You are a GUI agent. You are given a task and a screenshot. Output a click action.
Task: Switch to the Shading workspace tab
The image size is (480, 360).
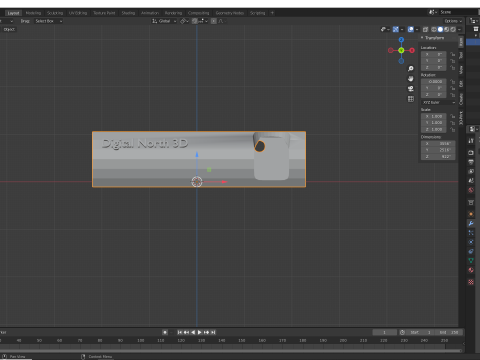128,13
